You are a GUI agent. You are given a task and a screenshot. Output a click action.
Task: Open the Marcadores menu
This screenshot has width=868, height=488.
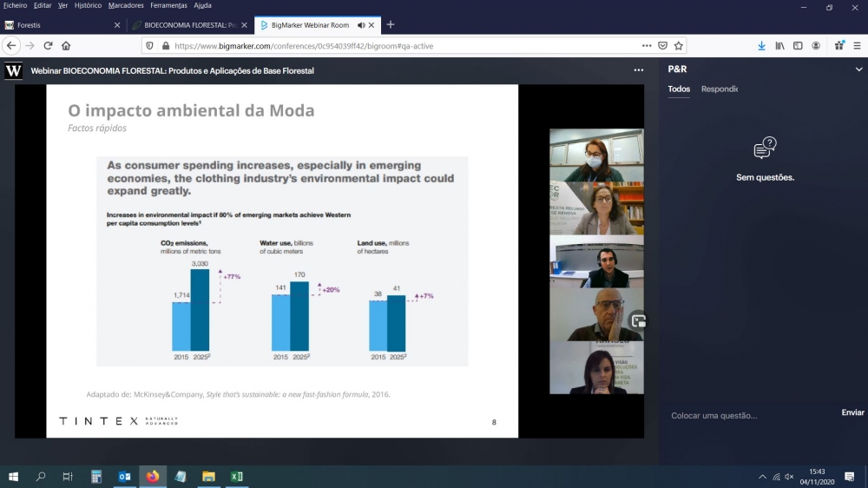pos(126,5)
